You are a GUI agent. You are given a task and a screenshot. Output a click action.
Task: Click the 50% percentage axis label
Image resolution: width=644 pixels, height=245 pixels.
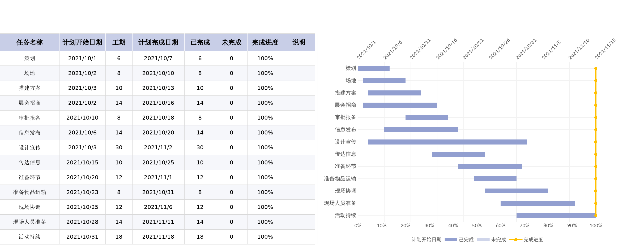click(x=477, y=226)
